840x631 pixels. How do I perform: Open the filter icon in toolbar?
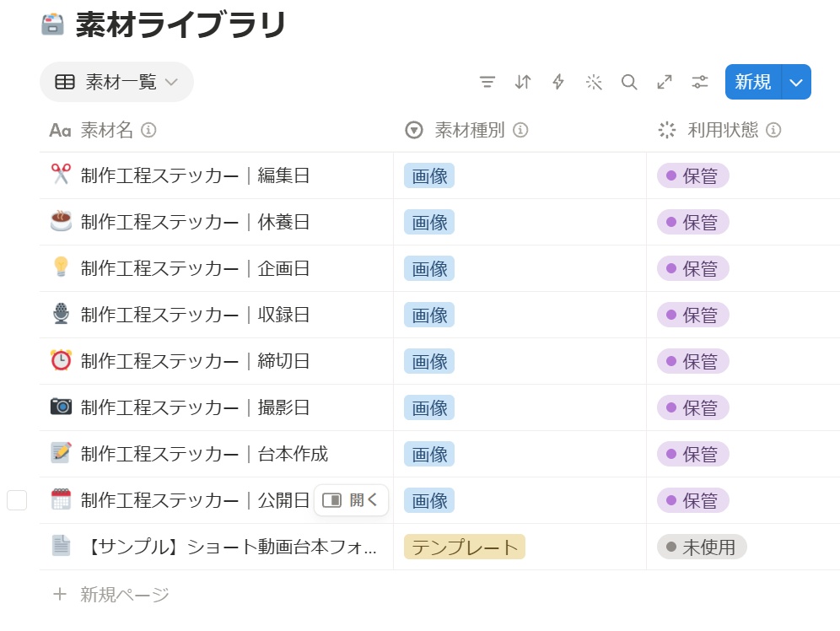[487, 82]
